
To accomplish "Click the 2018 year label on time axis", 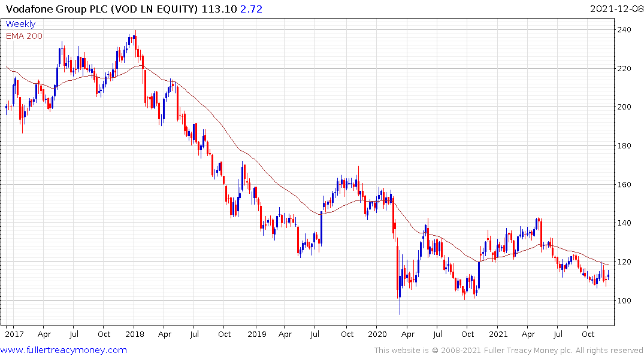I will coord(135,334).
